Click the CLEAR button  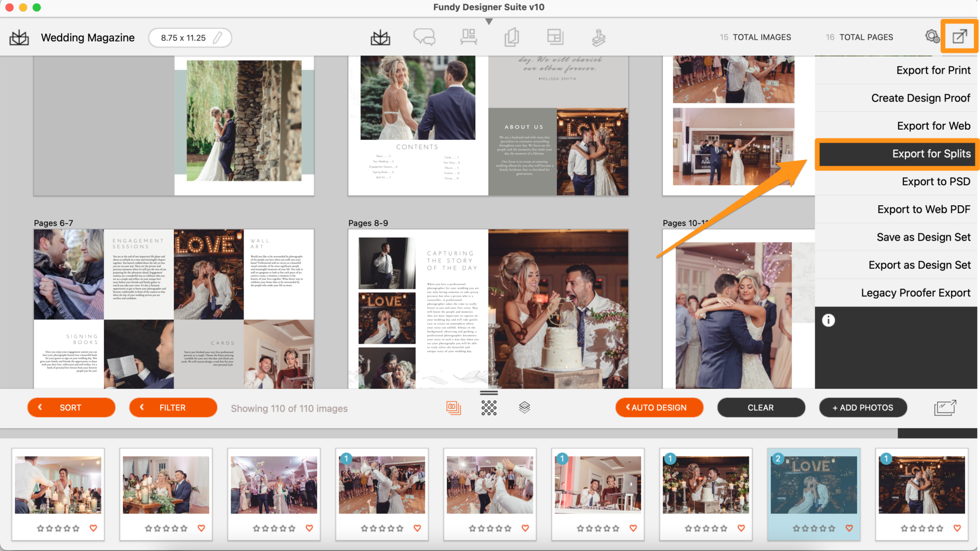click(x=760, y=408)
